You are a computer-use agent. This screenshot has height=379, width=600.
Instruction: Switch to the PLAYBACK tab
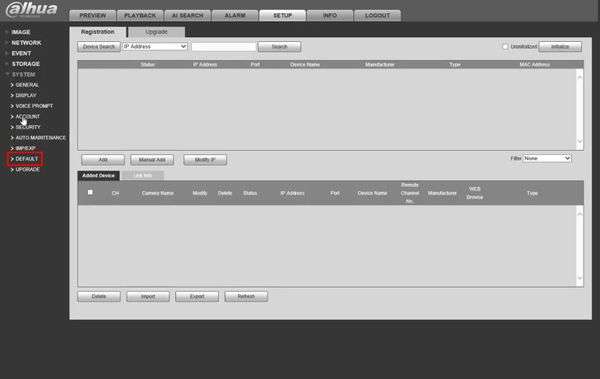tap(140, 15)
